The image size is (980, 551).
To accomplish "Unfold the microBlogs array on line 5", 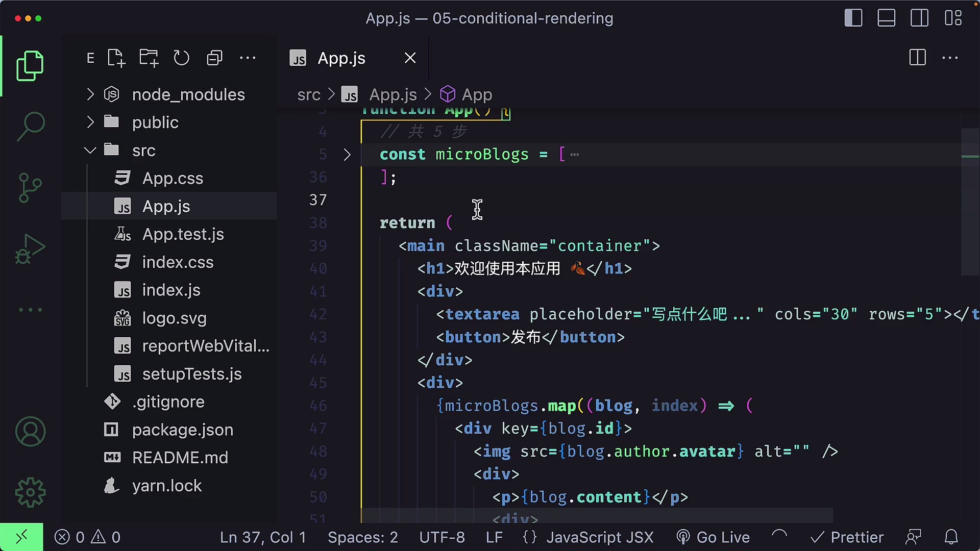I will click(347, 155).
